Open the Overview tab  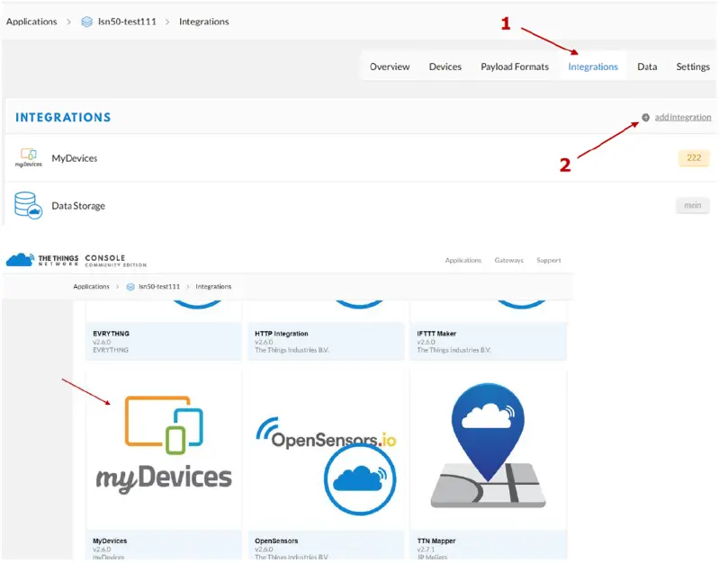pyautogui.click(x=390, y=67)
